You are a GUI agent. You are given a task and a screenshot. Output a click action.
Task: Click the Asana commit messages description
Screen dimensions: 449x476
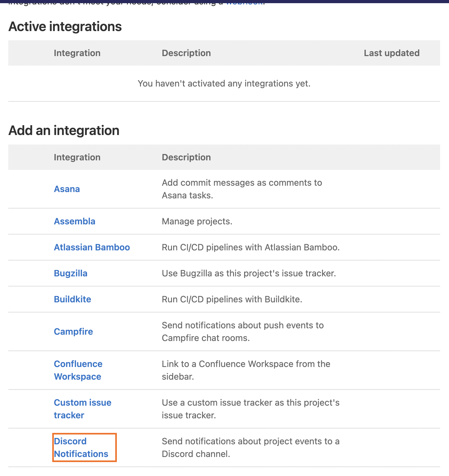(x=242, y=189)
